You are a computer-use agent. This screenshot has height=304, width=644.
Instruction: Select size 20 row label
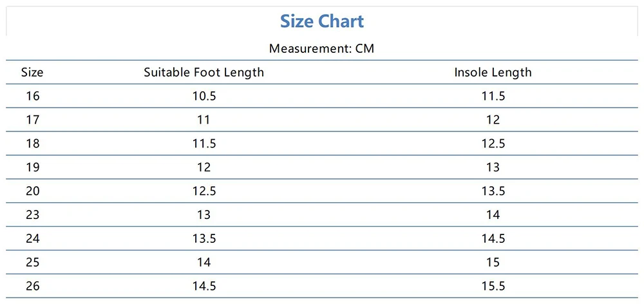coord(32,191)
